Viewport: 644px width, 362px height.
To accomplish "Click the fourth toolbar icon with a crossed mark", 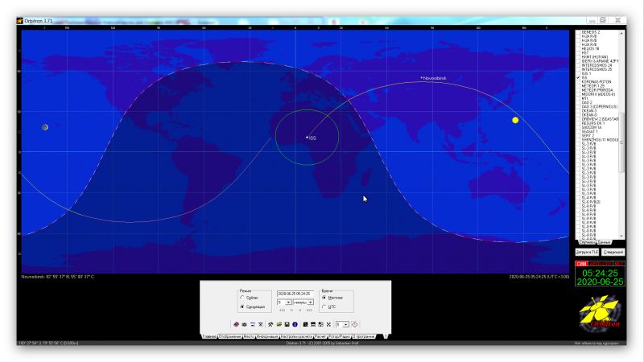I will pyautogui.click(x=260, y=324).
